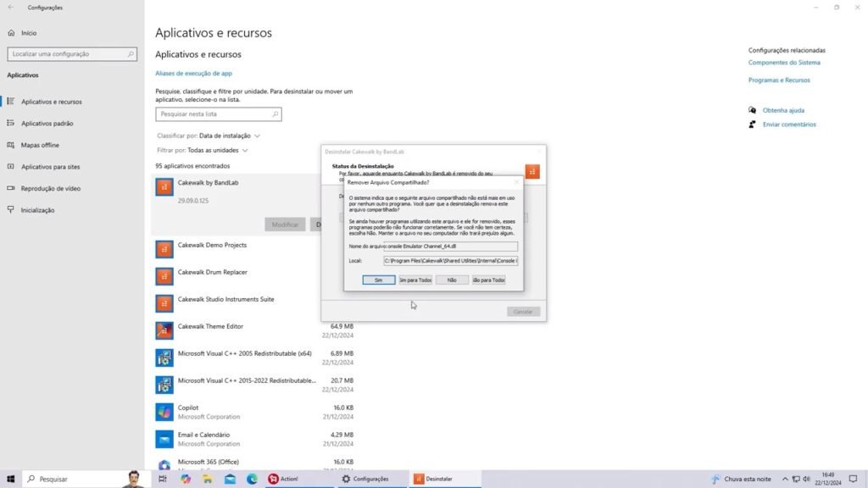Click the Enviar comentários icon
This screenshot has height=488, width=868.
753,125
